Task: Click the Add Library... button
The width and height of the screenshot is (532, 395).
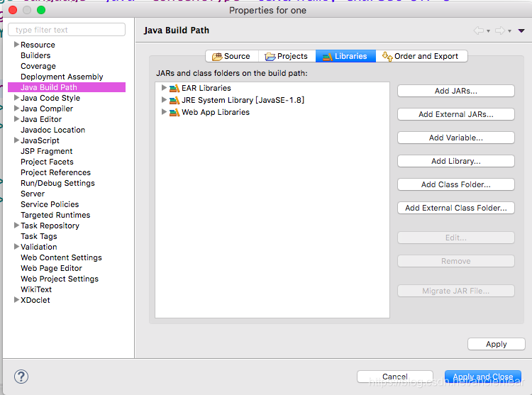Action: point(455,161)
